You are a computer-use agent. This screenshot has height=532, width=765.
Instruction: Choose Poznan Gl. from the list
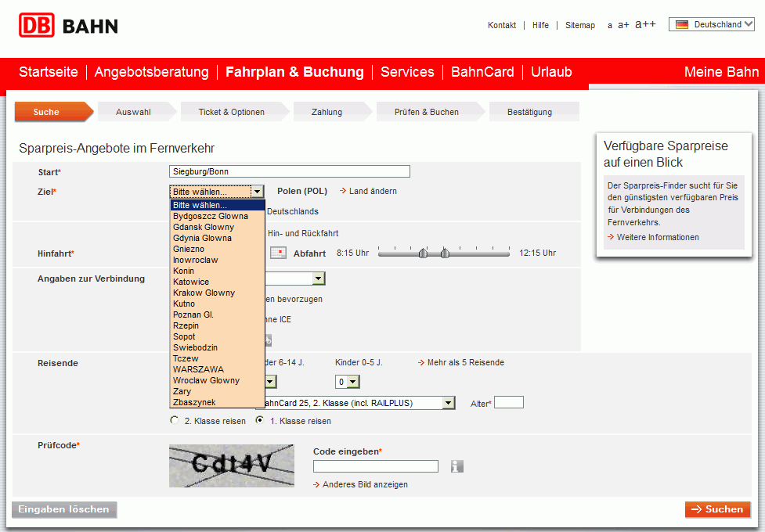(x=217, y=315)
